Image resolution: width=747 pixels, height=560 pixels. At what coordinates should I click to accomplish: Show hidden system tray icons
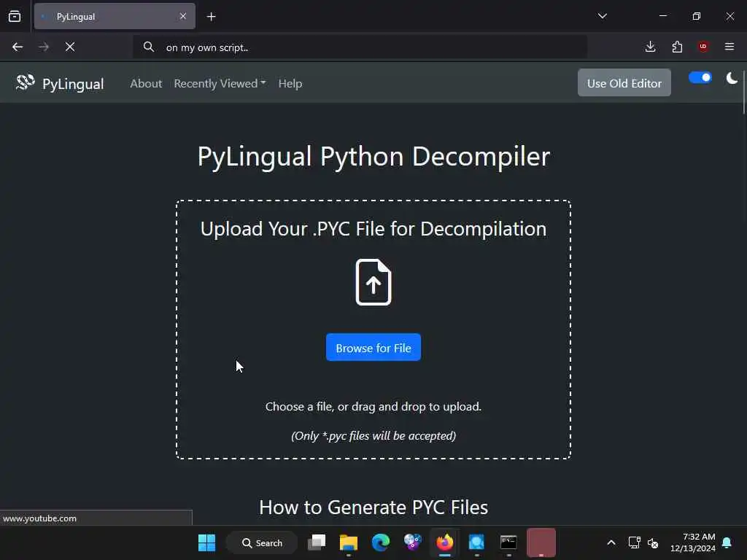tap(611, 542)
